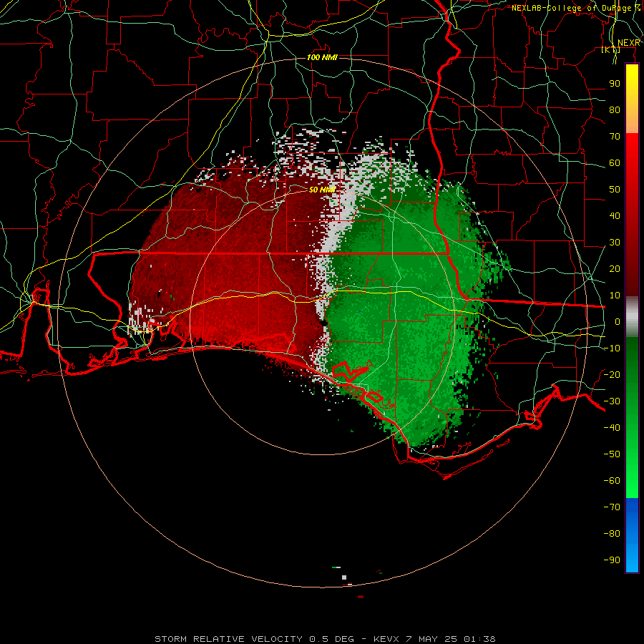The height and width of the screenshot is (644, 644).
Task: Click the -90 knot label on the legend
Action: tap(612, 560)
